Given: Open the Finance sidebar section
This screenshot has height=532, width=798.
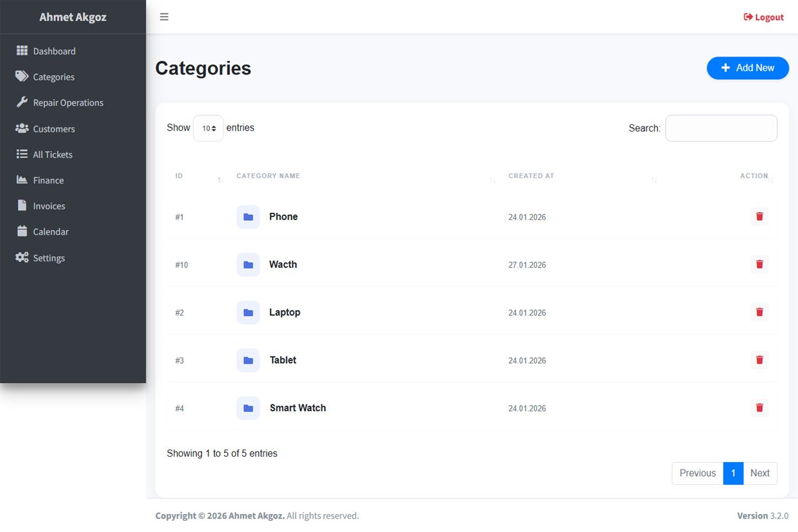Looking at the screenshot, I should (49, 180).
